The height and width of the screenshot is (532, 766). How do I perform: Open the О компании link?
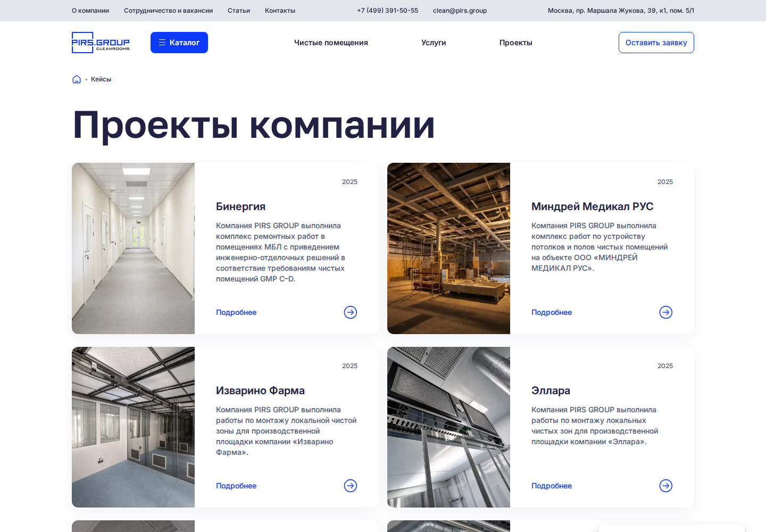[x=90, y=11]
